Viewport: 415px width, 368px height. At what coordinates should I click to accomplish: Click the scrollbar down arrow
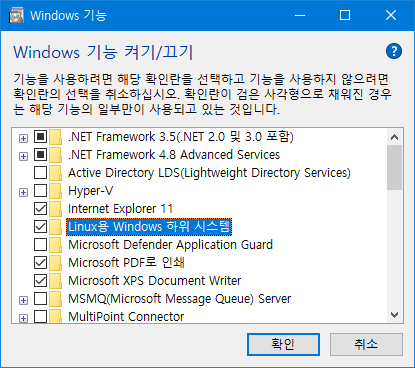point(395,315)
